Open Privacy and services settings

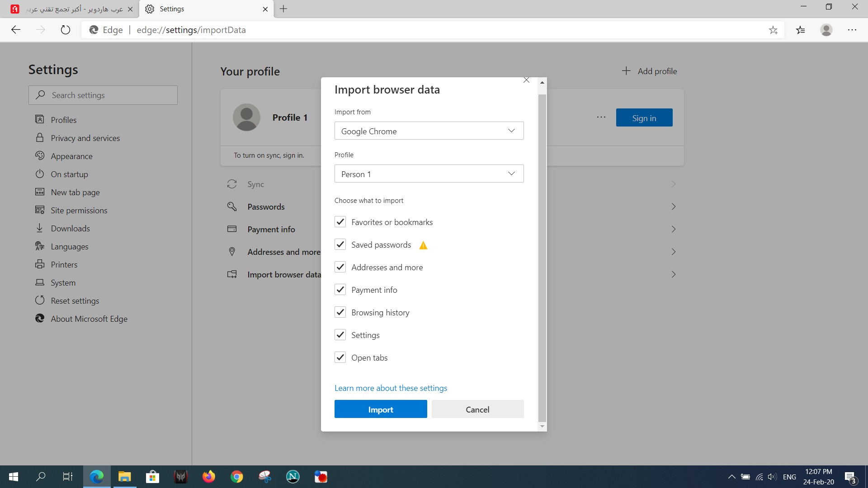point(85,138)
